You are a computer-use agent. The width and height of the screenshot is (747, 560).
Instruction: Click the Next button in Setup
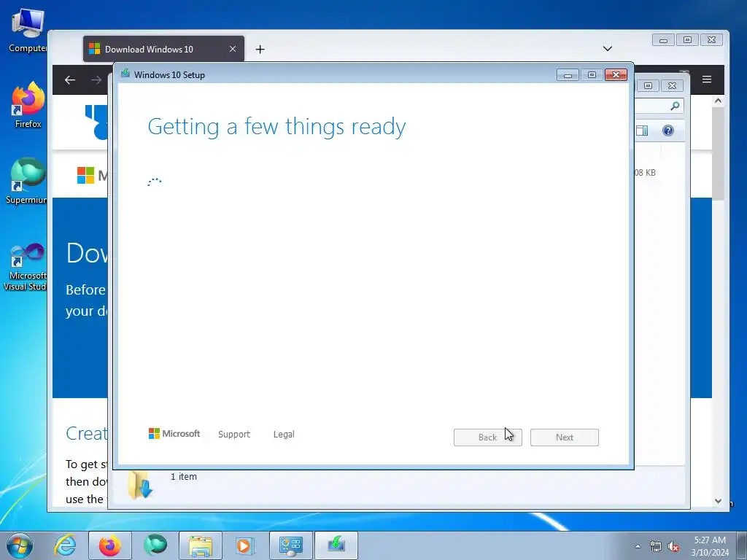[565, 437]
